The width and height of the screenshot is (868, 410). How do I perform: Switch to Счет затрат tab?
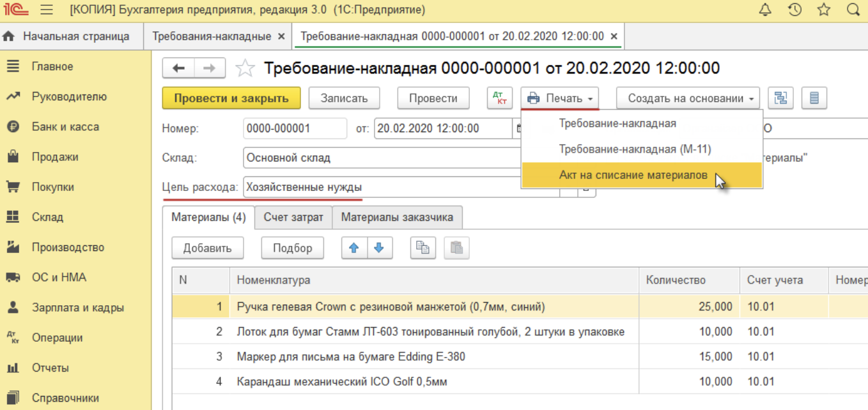(293, 217)
